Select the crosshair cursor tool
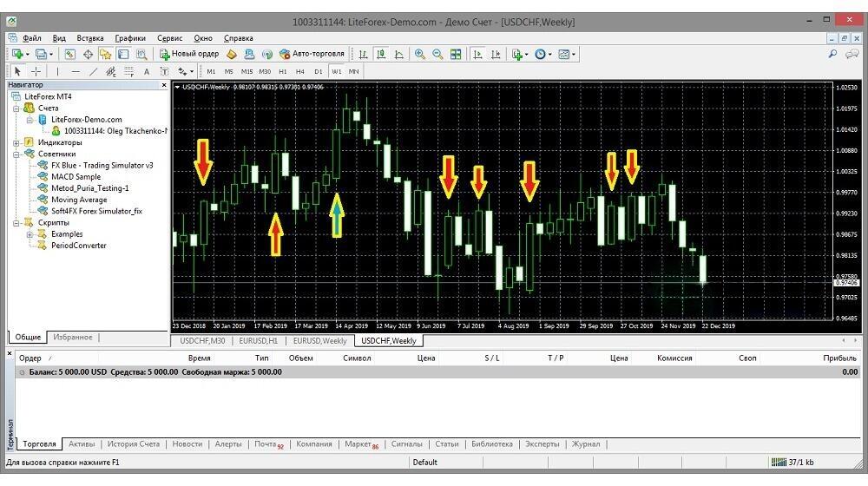 point(36,71)
